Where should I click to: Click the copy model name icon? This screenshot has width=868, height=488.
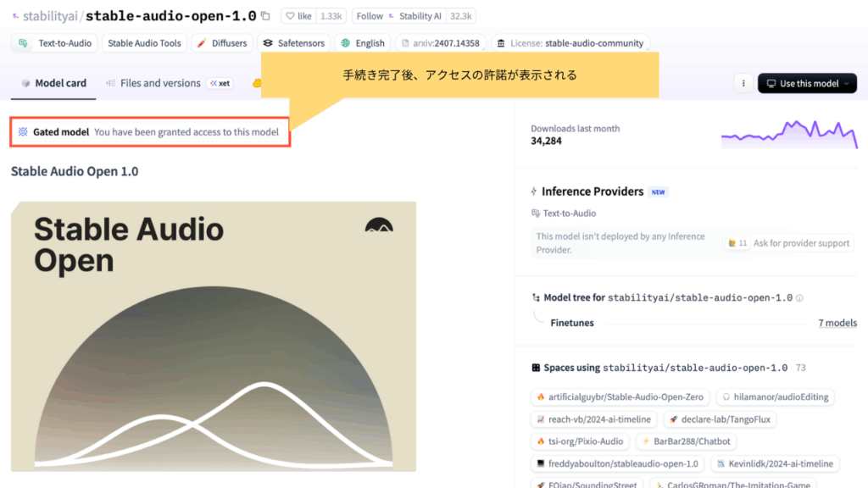click(265, 16)
